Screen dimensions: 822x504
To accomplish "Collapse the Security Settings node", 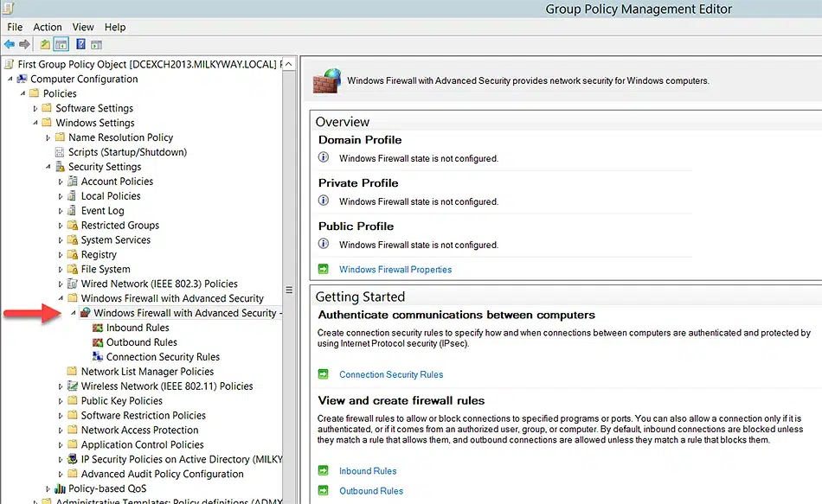I will point(48,167).
